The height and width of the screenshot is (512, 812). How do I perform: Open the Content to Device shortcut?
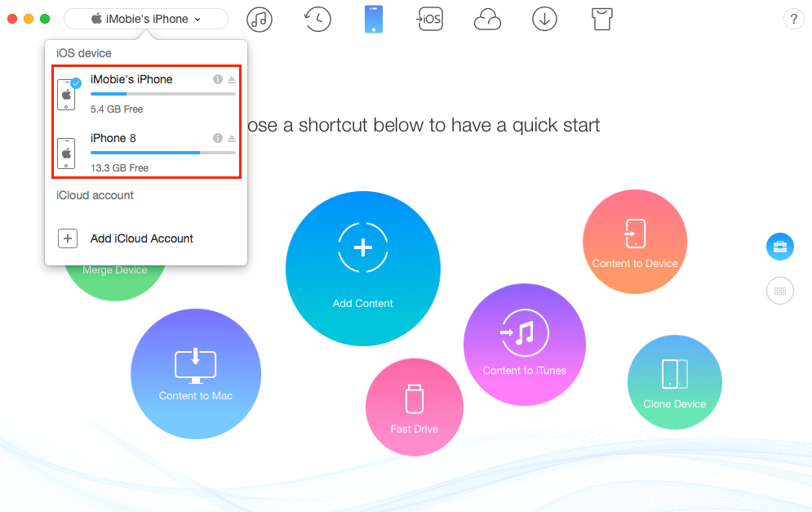635,242
